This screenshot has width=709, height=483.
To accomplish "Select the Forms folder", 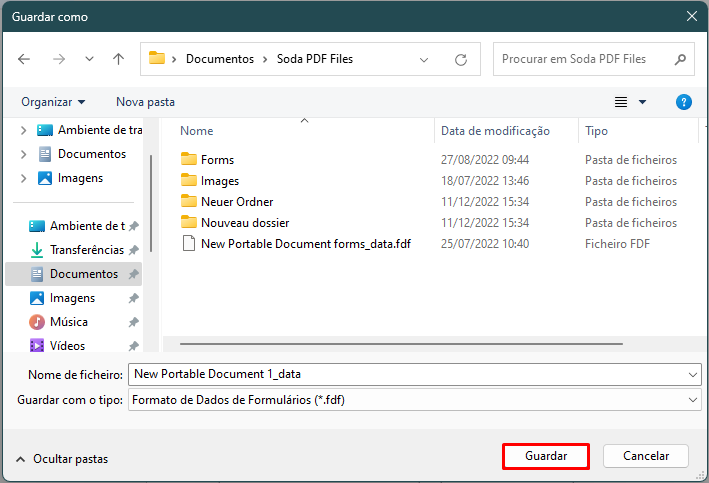I will pyautogui.click(x=217, y=160).
